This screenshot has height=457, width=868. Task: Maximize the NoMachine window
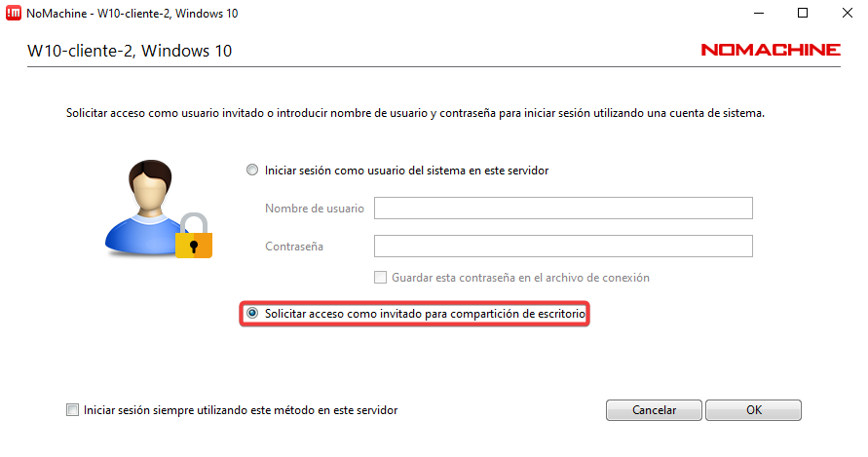point(803,14)
